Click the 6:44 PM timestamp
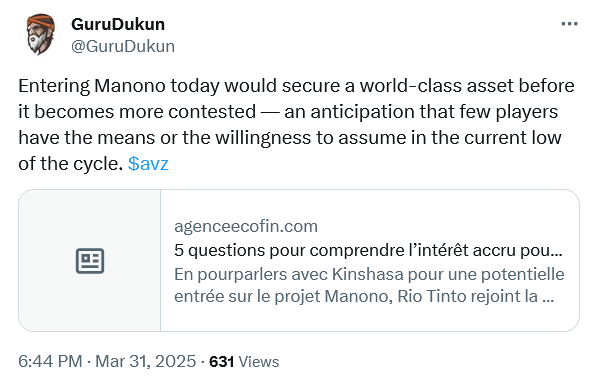The image size is (598, 376). click(x=50, y=361)
